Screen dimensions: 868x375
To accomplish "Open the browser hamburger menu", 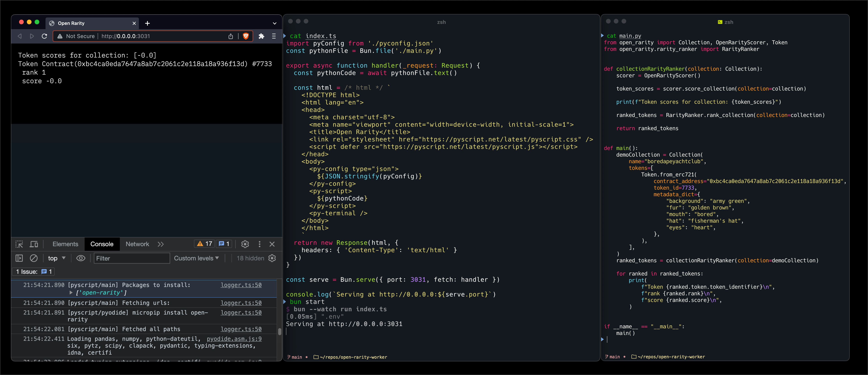I will (x=274, y=36).
